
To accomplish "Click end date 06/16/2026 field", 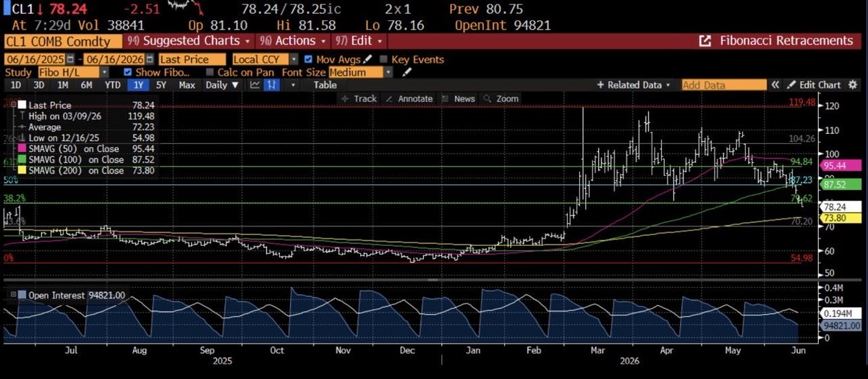I will (x=115, y=59).
